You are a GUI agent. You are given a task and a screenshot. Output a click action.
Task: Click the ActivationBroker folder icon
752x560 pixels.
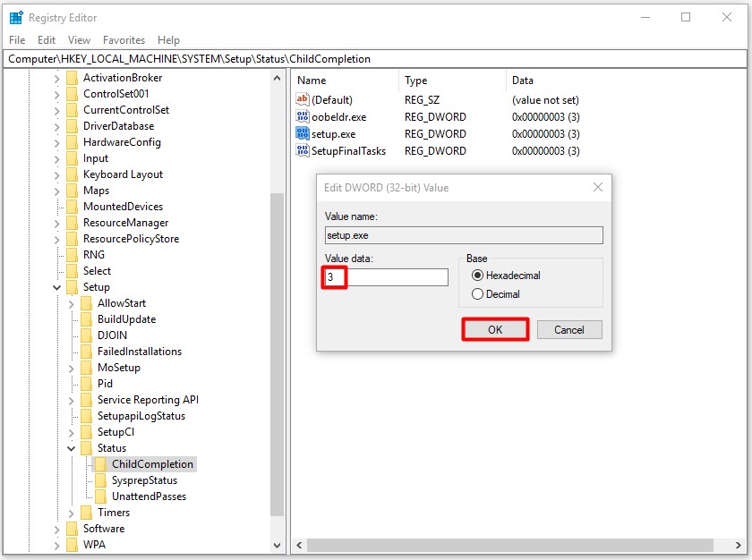(72, 78)
